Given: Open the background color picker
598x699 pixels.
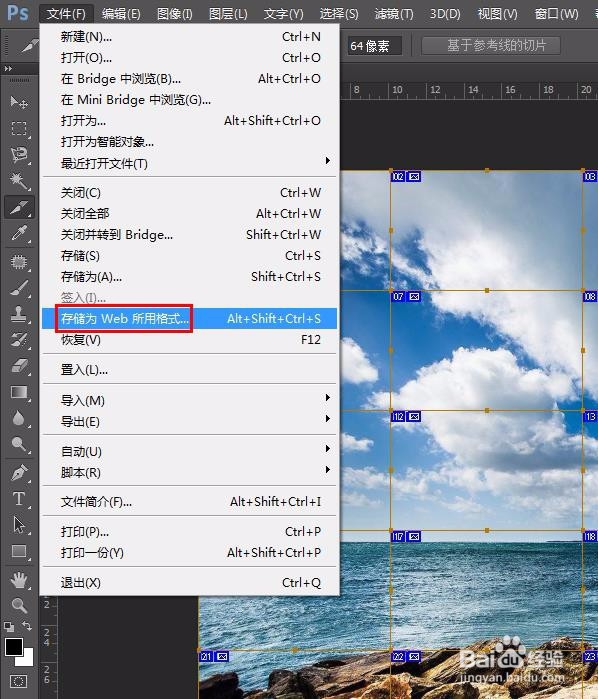Looking at the screenshot, I should click(28, 660).
